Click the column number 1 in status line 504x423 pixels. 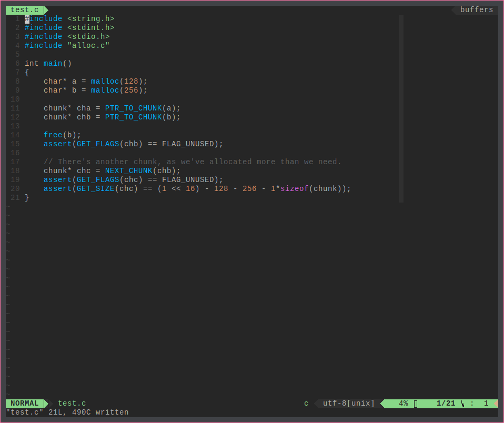pyautogui.click(x=486, y=404)
